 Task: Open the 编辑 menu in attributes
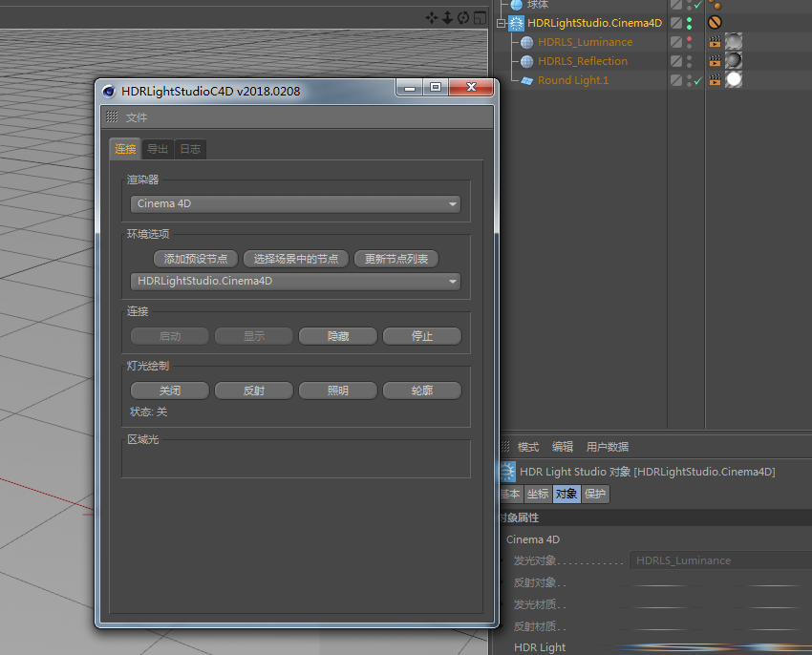pyautogui.click(x=563, y=447)
